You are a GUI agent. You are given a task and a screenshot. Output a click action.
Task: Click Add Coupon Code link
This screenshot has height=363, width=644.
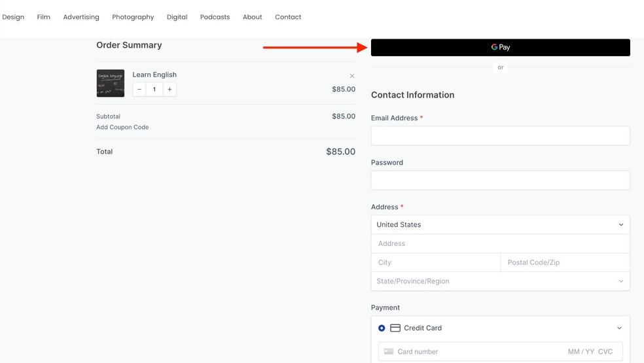[122, 127]
